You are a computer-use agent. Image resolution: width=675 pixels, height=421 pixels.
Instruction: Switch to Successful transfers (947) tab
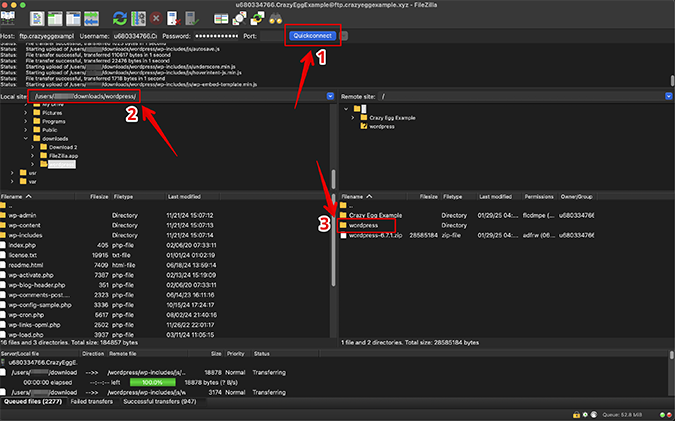point(160,401)
